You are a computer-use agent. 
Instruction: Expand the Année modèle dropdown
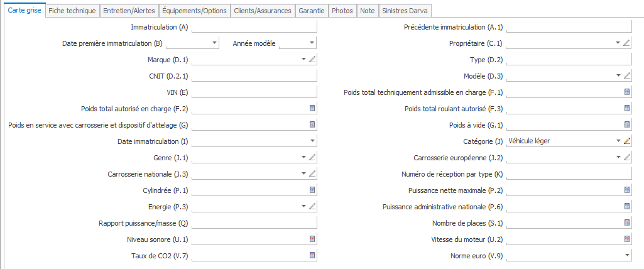click(312, 43)
